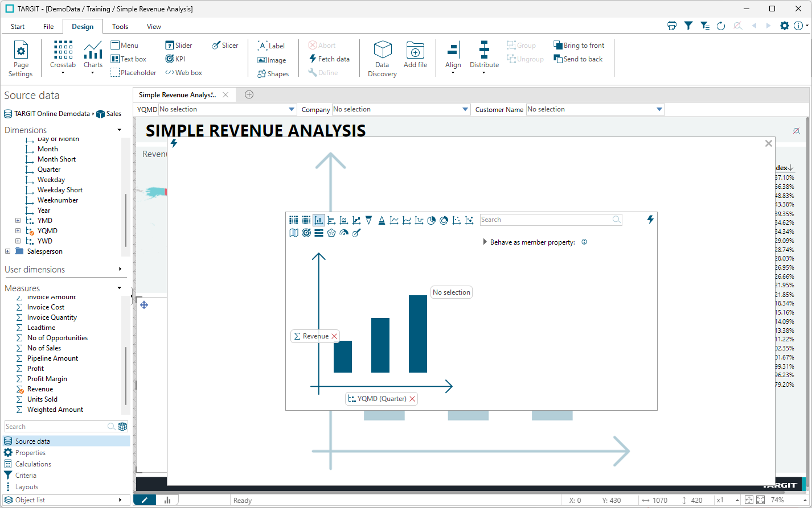Screen dimensions: 812x508
Task: Select the Units Sold measure
Action: pos(42,399)
